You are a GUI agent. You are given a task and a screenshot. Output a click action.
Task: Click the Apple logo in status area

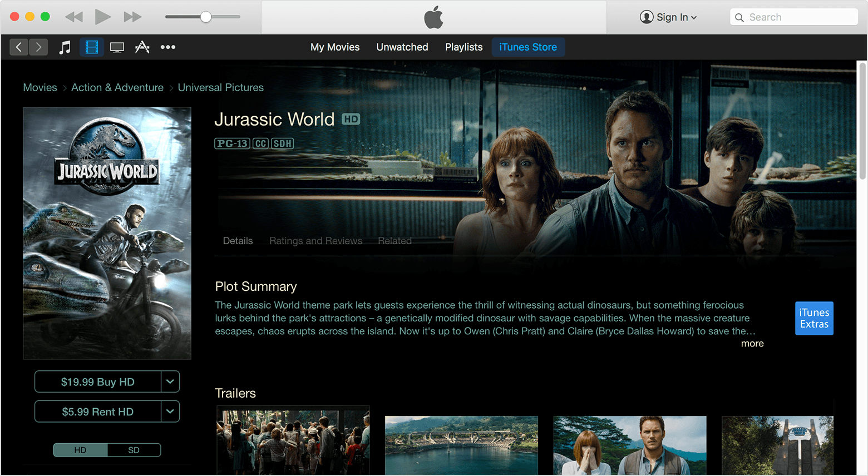click(x=434, y=17)
